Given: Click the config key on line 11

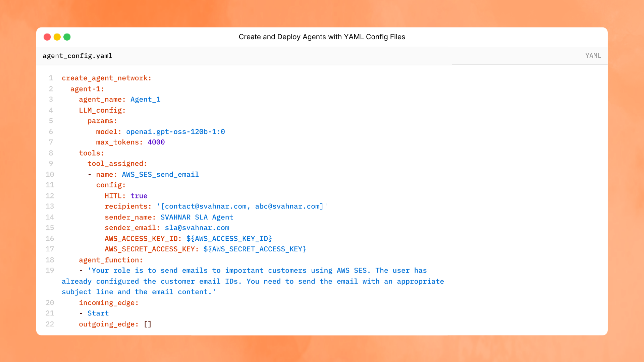Looking at the screenshot, I should (x=111, y=185).
